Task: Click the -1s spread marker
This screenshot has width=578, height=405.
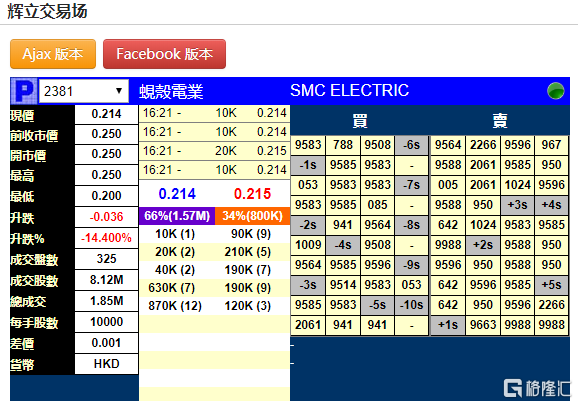Action: click(308, 165)
